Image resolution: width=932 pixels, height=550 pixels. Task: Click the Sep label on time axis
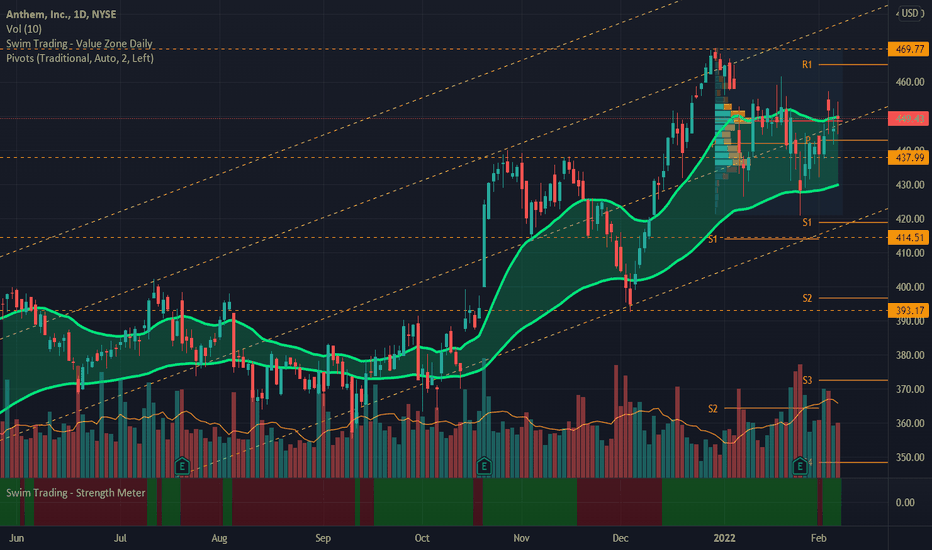[x=323, y=538]
